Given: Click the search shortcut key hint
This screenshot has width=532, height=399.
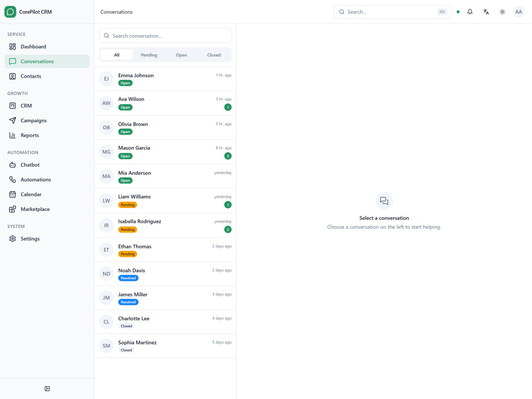Looking at the screenshot, I should click(x=442, y=12).
